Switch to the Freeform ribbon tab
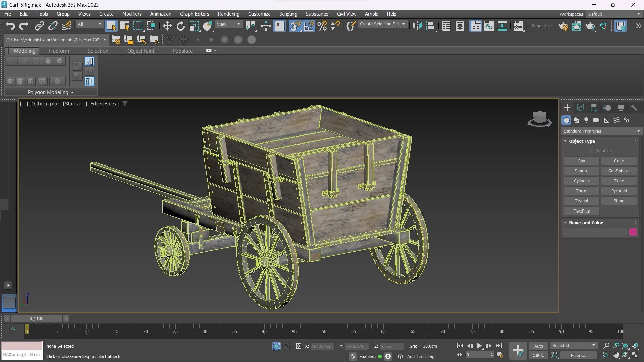This screenshot has height=362, width=644. (x=59, y=51)
